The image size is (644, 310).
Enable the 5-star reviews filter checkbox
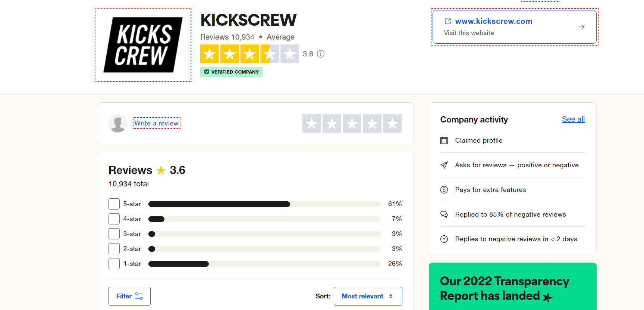click(114, 204)
